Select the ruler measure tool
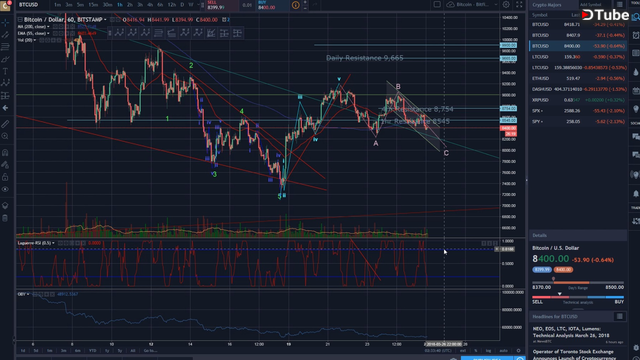This screenshot has height=360, width=640. tap(5, 124)
